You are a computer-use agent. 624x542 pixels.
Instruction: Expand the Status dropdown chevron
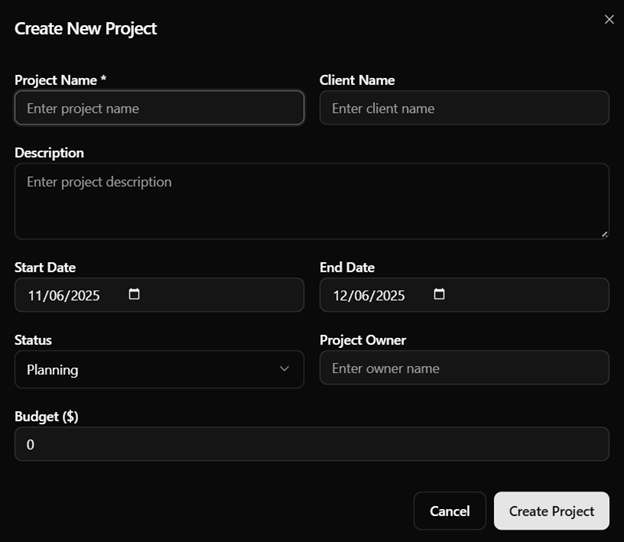click(x=284, y=369)
